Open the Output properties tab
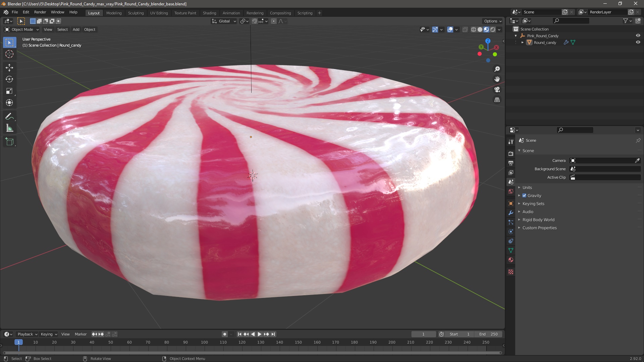Image resolution: width=644 pixels, height=362 pixels. coord(511,163)
